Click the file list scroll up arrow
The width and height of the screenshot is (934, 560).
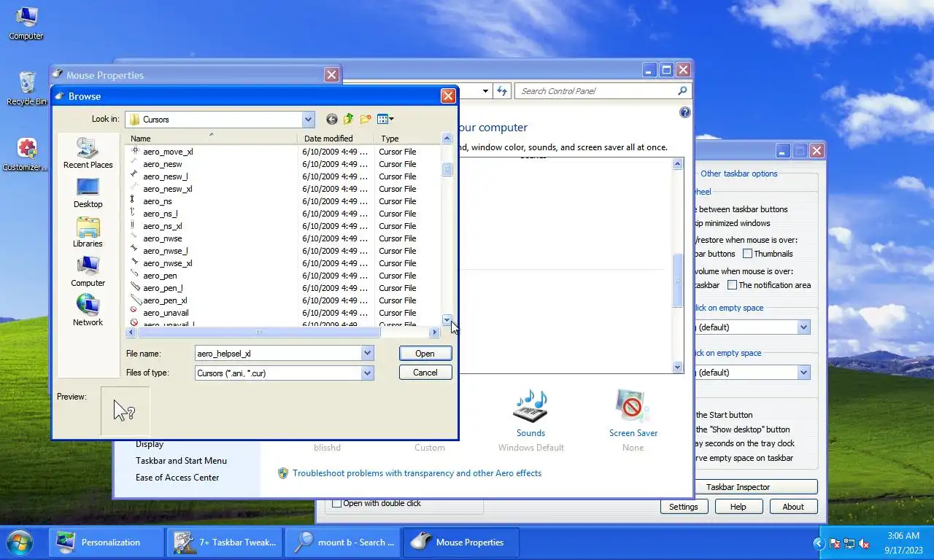click(x=447, y=139)
